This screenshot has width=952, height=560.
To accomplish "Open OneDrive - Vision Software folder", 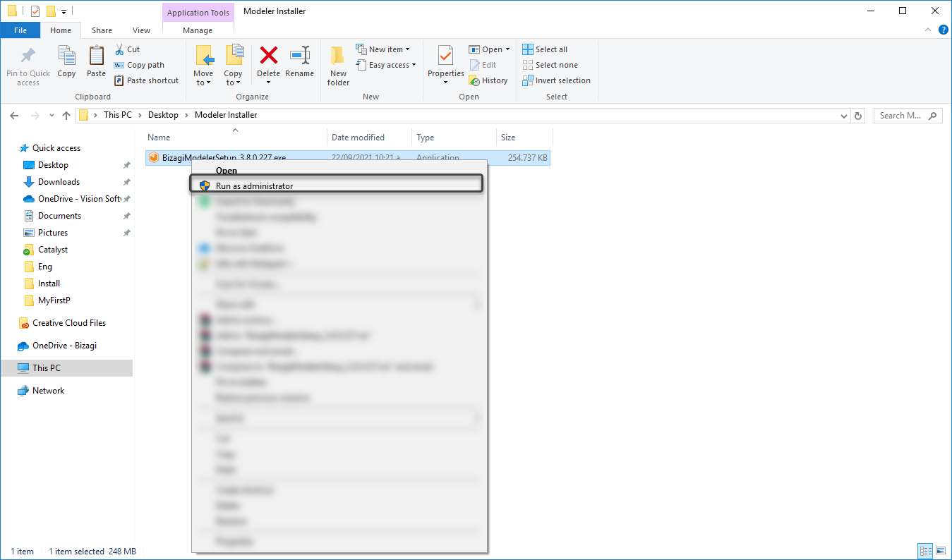I will (x=73, y=199).
